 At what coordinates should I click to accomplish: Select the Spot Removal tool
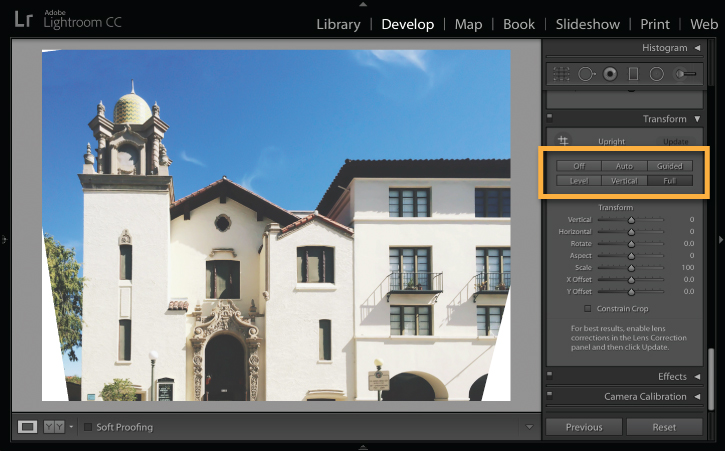(x=586, y=74)
